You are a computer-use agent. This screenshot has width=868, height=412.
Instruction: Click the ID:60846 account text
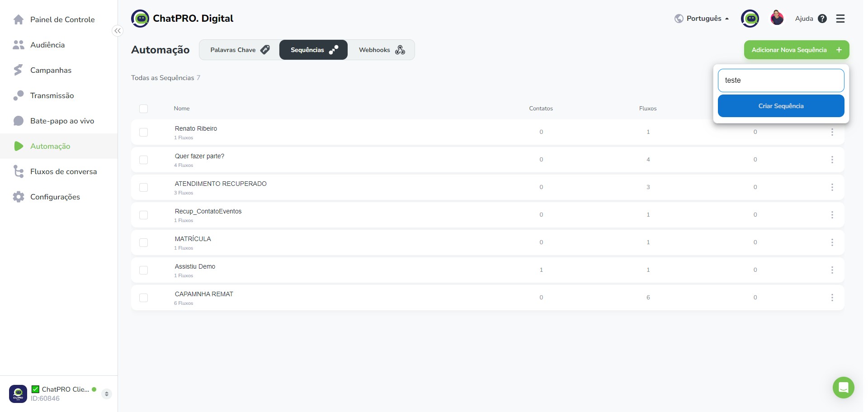(x=45, y=398)
